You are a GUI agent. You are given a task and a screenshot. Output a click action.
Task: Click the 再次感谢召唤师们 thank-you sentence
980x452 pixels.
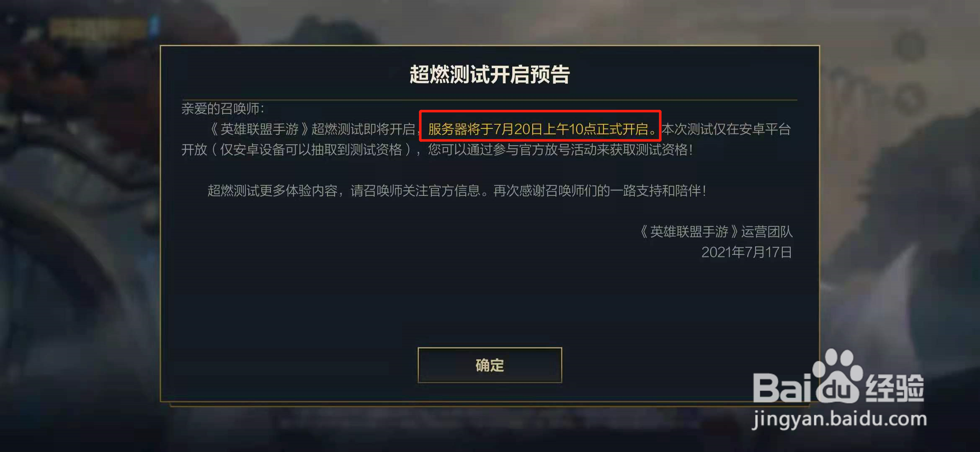point(600,191)
